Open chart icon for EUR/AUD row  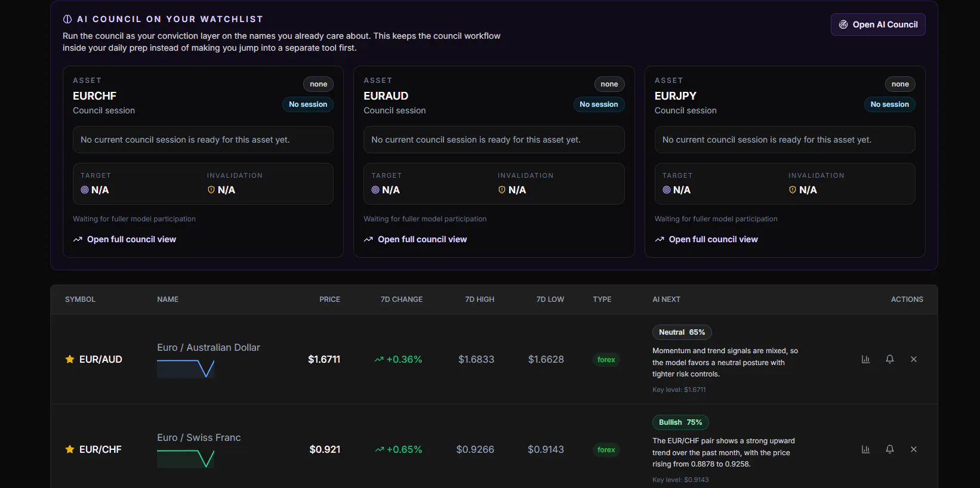865,359
